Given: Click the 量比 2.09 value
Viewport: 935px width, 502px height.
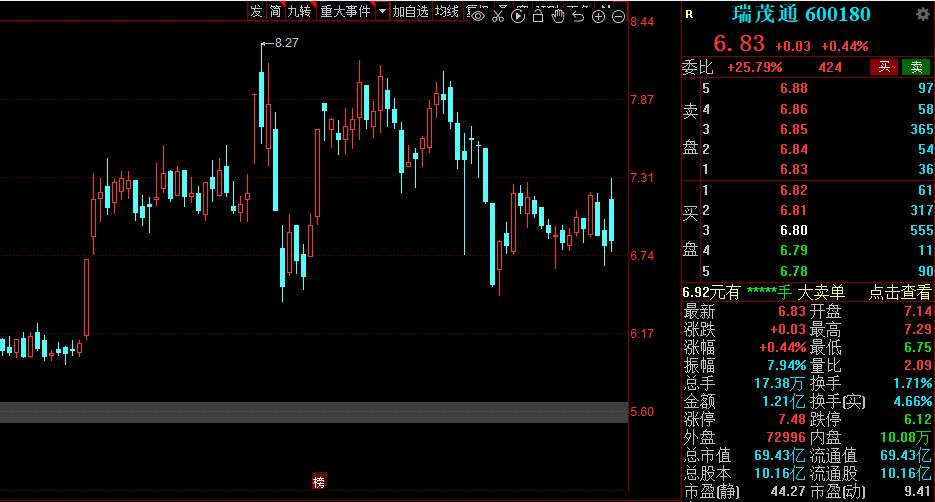Looking at the screenshot, I should click(918, 365).
